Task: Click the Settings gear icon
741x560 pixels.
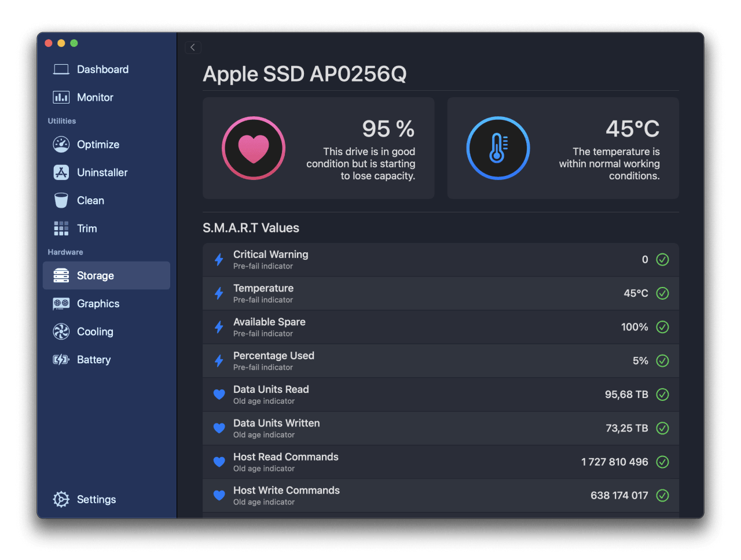Action: [x=61, y=499]
